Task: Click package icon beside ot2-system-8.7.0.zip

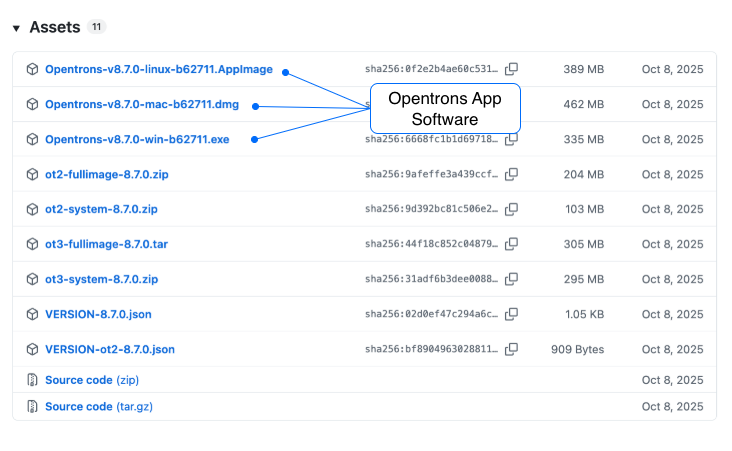Action: [x=32, y=209]
